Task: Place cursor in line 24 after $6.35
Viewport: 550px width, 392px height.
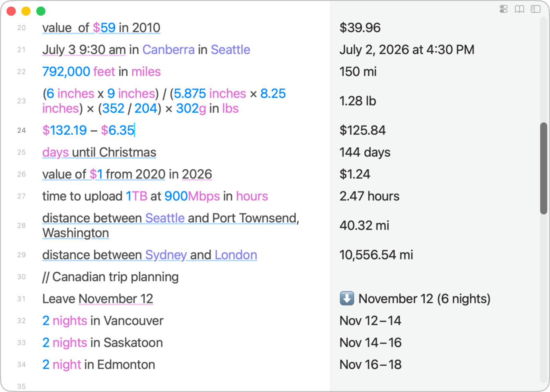Action: (x=135, y=130)
